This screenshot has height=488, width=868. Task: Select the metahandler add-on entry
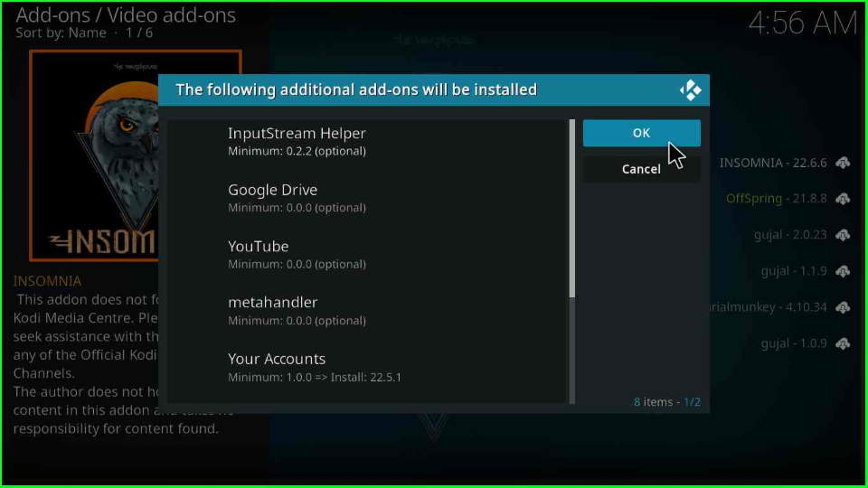pos(368,311)
